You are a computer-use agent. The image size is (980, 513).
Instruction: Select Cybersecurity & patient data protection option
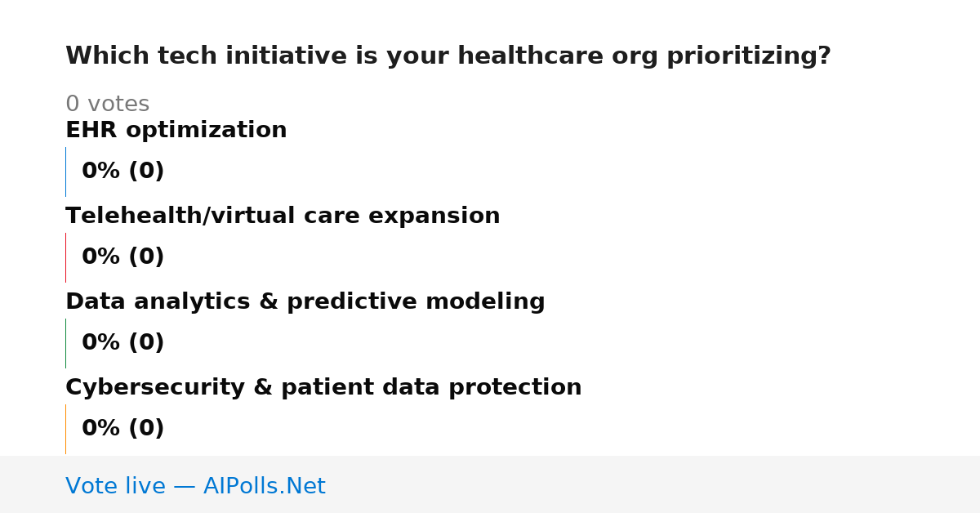(323, 388)
